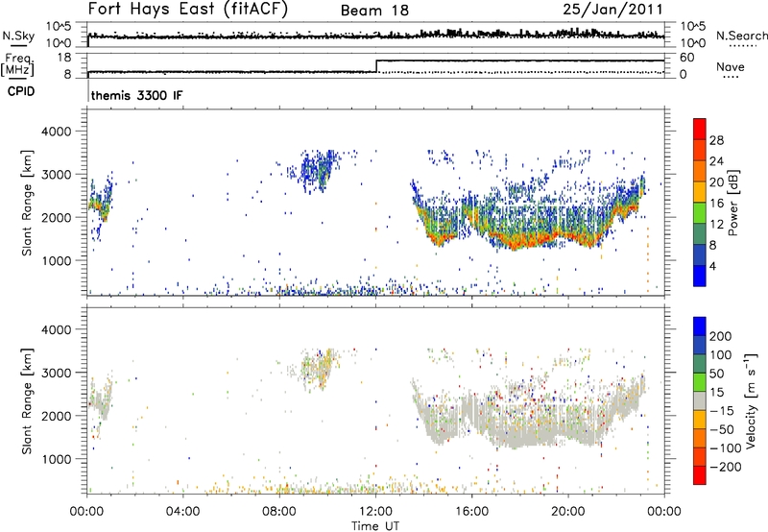The width and height of the screenshot is (768, 532).
Task: Click the 'Time UT' axis title
Action: (375, 526)
